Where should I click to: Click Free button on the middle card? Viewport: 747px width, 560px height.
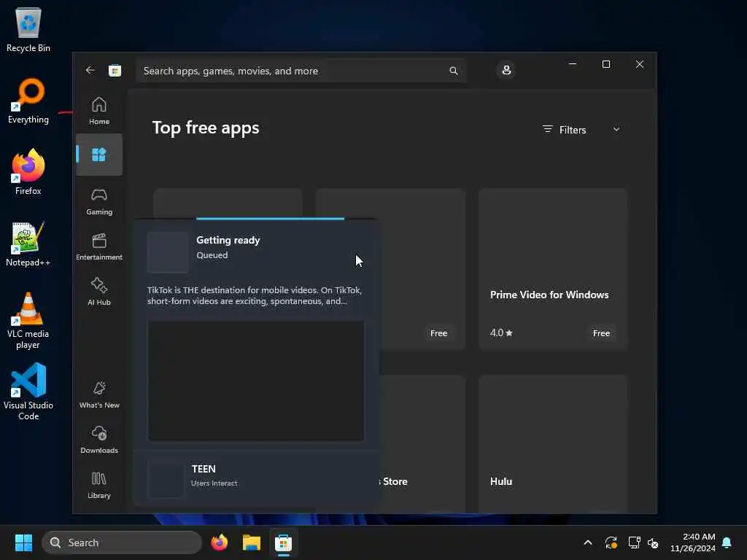tap(438, 333)
